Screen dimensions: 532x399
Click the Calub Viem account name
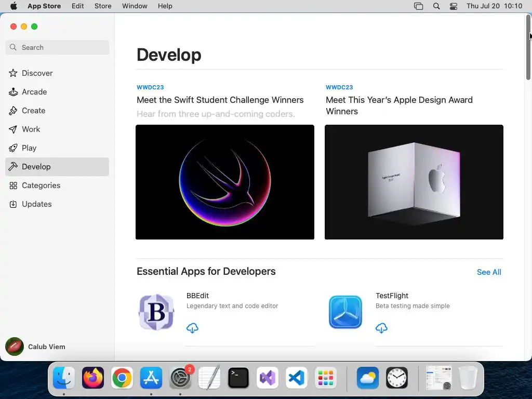point(46,347)
